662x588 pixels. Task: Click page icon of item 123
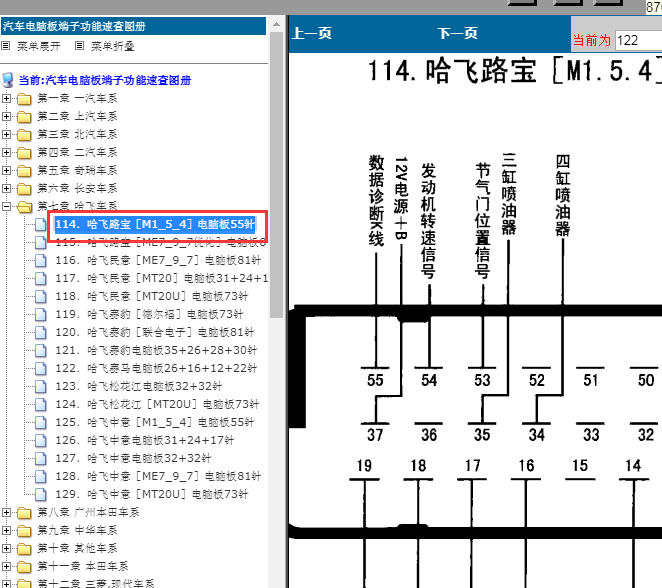[41, 387]
